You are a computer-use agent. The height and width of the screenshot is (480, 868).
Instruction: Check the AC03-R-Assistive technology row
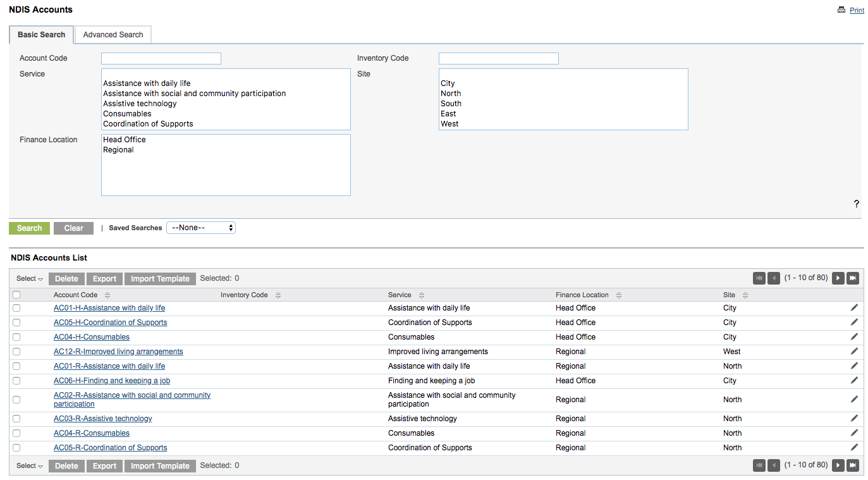(16, 419)
